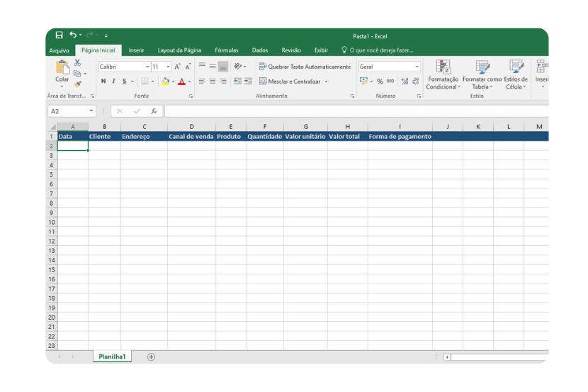Toggle italic I formatting

(113, 82)
